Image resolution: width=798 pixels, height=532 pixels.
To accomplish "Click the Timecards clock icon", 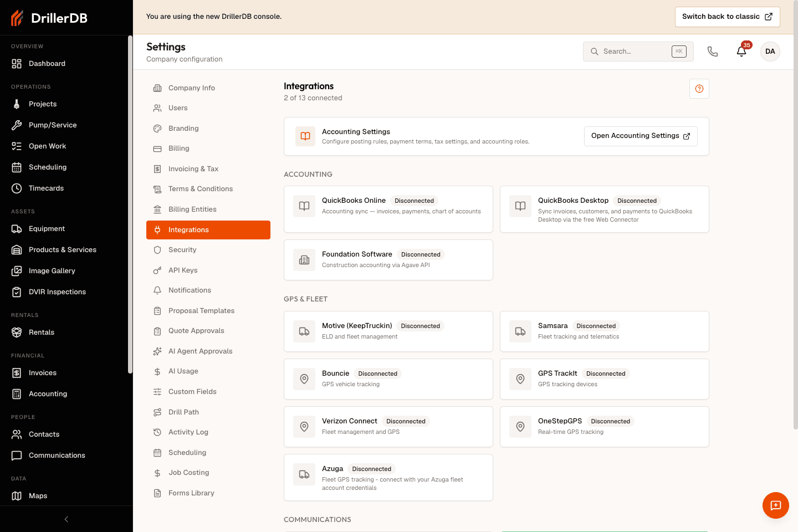I will pyautogui.click(x=17, y=188).
